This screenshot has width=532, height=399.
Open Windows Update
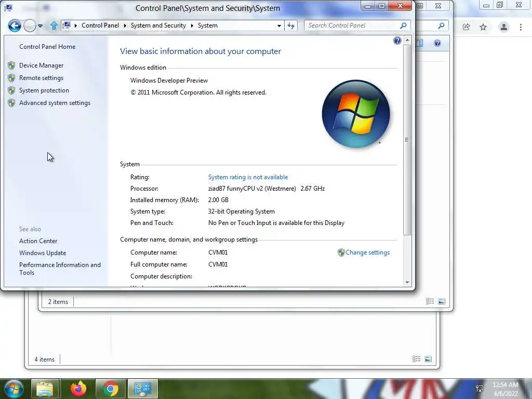coord(43,253)
